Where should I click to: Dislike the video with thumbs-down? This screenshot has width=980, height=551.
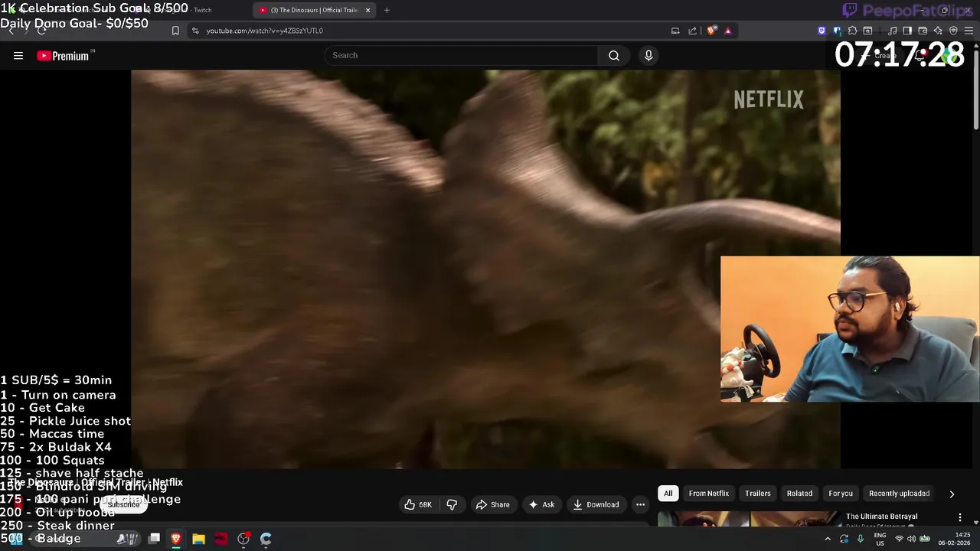pos(452,504)
